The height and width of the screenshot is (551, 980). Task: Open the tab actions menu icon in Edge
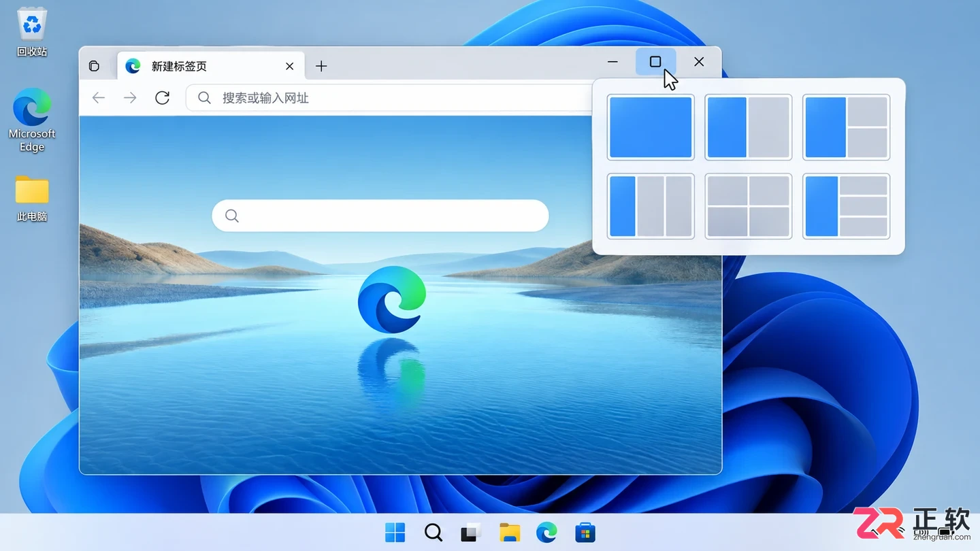coord(95,66)
